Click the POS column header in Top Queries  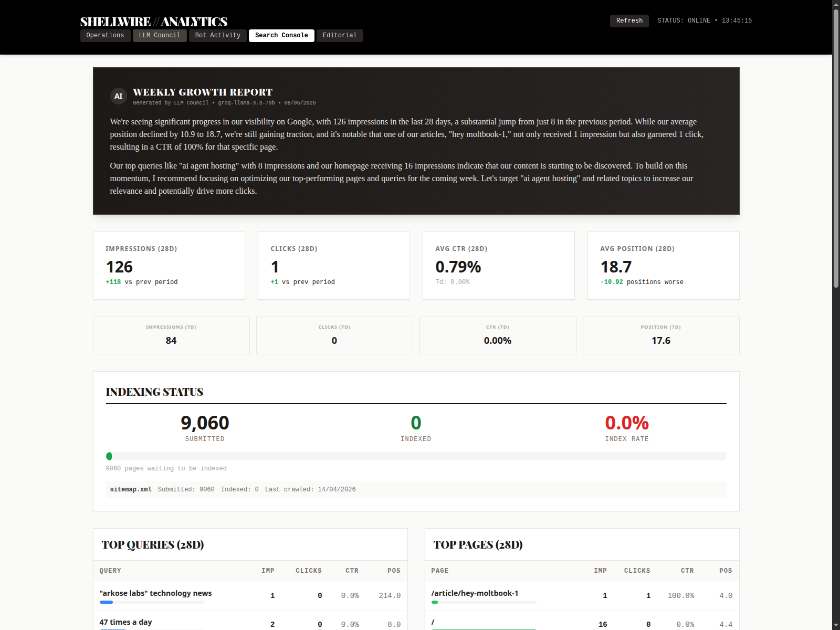pyautogui.click(x=394, y=571)
